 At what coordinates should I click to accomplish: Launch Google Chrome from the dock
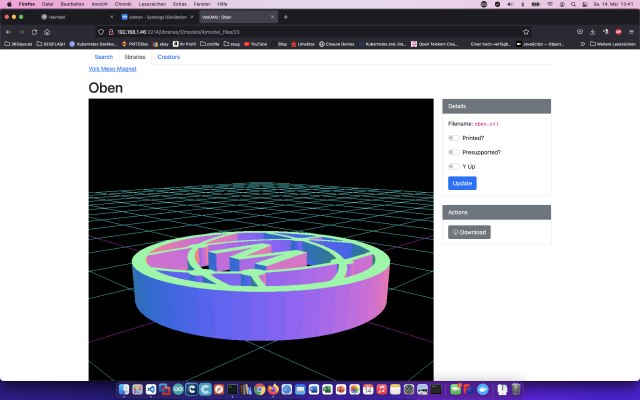click(x=260, y=389)
